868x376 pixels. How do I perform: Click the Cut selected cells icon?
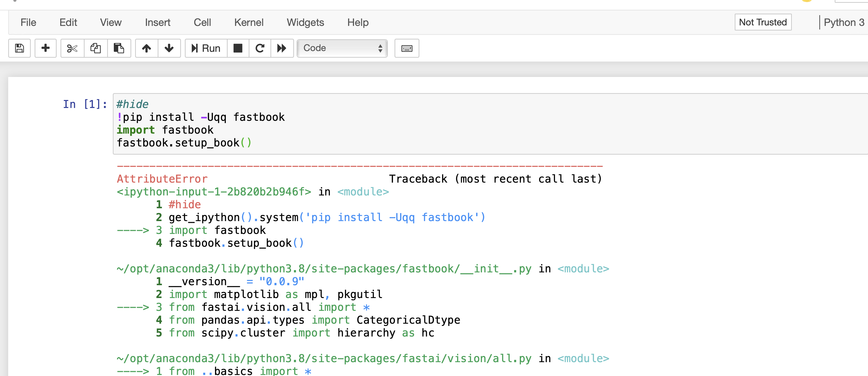(x=70, y=48)
